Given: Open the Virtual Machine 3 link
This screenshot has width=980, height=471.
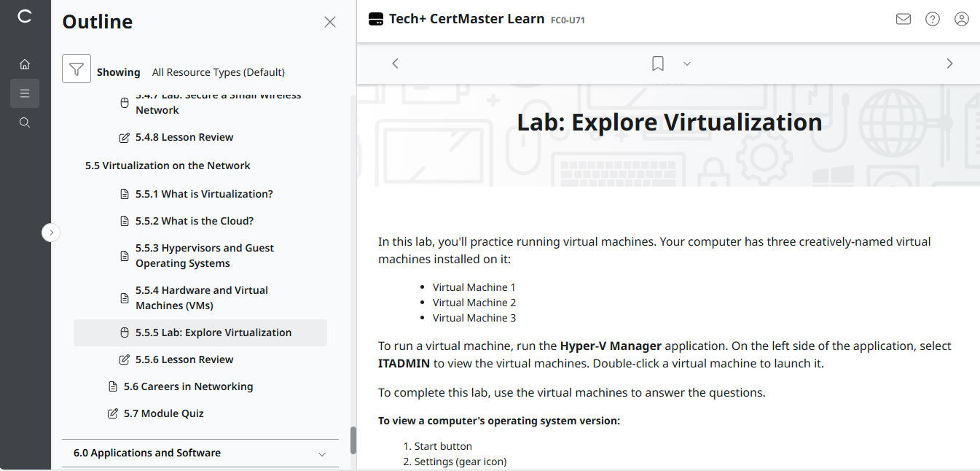Looking at the screenshot, I should click(x=474, y=317).
